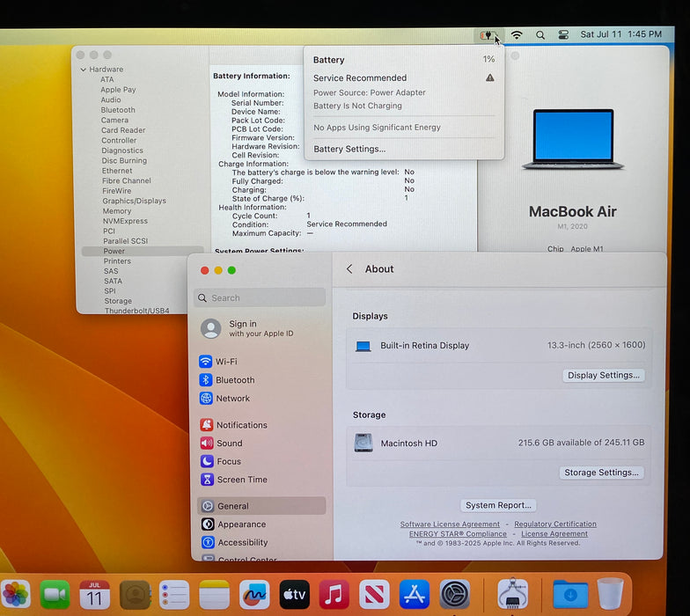Click the System Report… button
The width and height of the screenshot is (690, 616).
(x=498, y=505)
